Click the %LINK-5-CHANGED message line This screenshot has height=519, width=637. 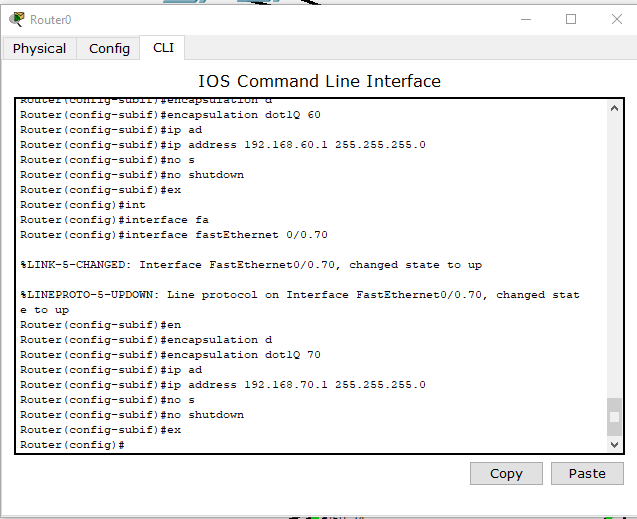click(251, 265)
